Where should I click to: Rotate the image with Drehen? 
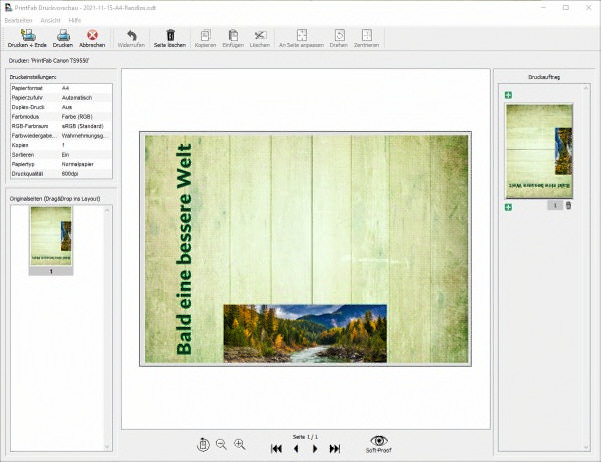pyautogui.click(x=339, y=37)
